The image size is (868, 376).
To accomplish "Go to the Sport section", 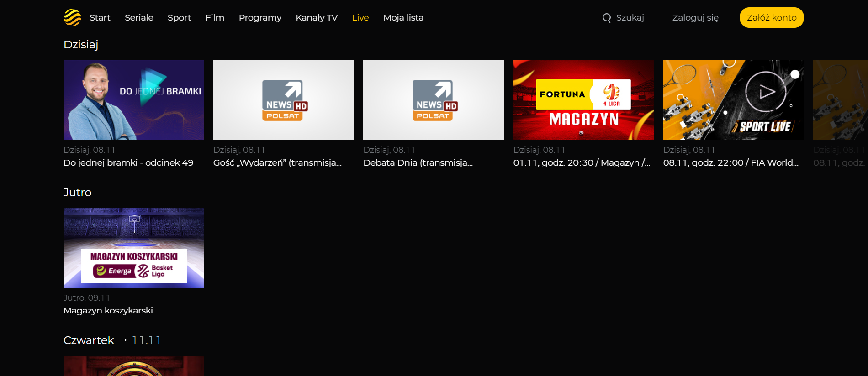I will click(x=179, y=18).
